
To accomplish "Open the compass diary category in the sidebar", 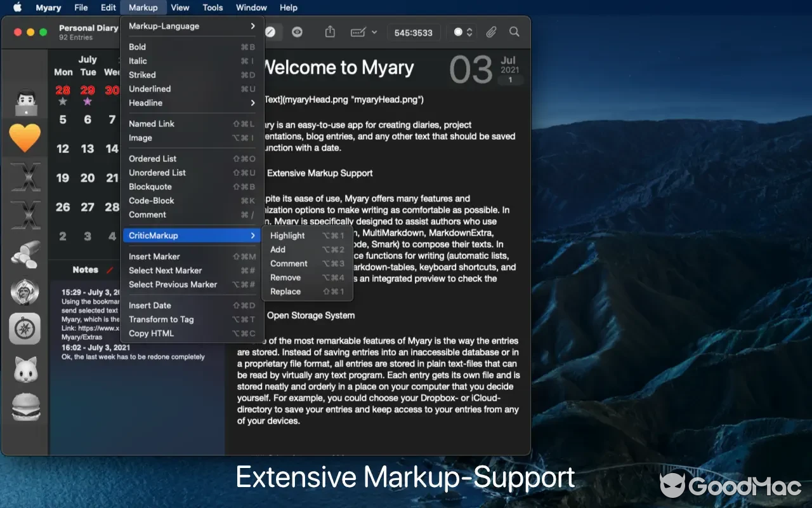I will [25, 329].
